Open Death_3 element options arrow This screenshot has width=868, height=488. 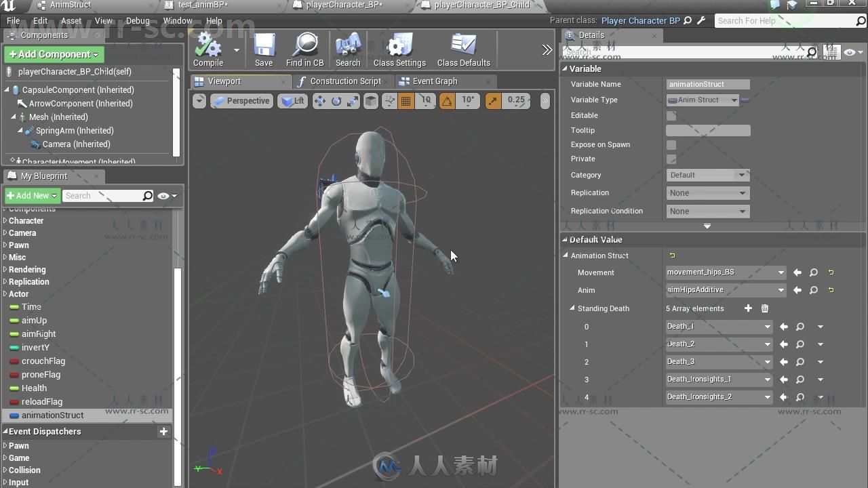(x=820, y=362)
